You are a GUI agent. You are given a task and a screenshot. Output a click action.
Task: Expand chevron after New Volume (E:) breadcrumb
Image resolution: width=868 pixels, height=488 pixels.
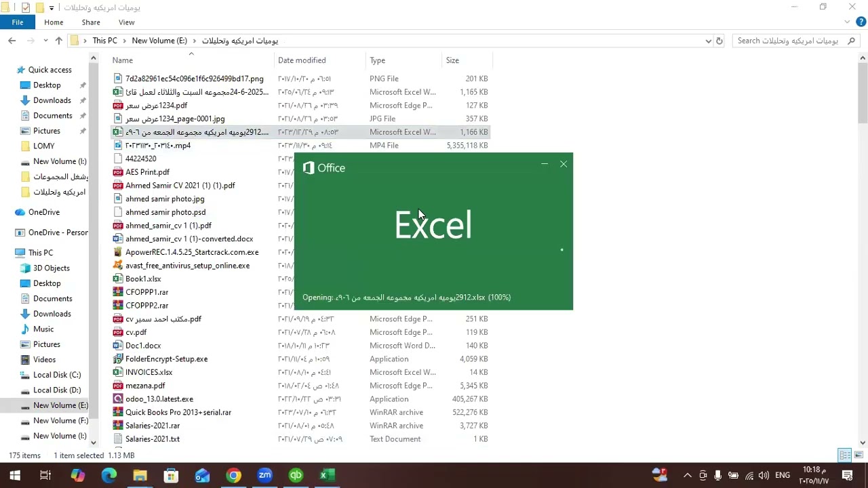(195, 41)
